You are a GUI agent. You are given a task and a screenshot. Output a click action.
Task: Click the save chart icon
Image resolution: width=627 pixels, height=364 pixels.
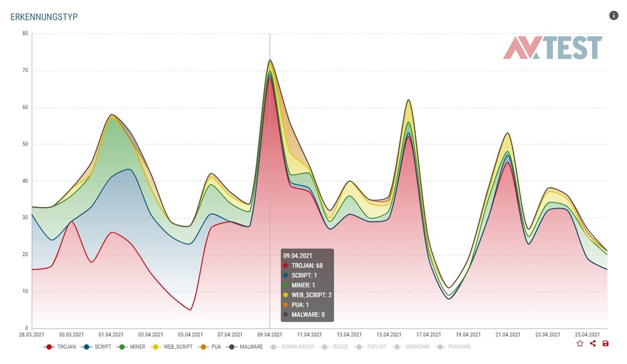tap(604, 343)
